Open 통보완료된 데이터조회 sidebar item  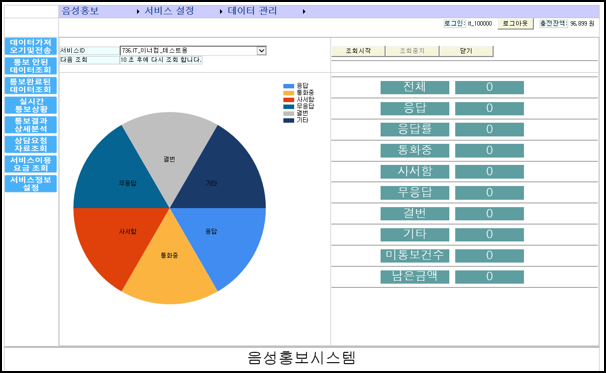coord(31,85)
